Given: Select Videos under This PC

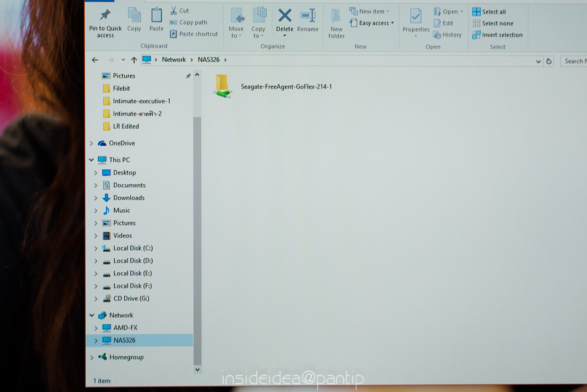Looking at the screenshot, I should point(118,235).
